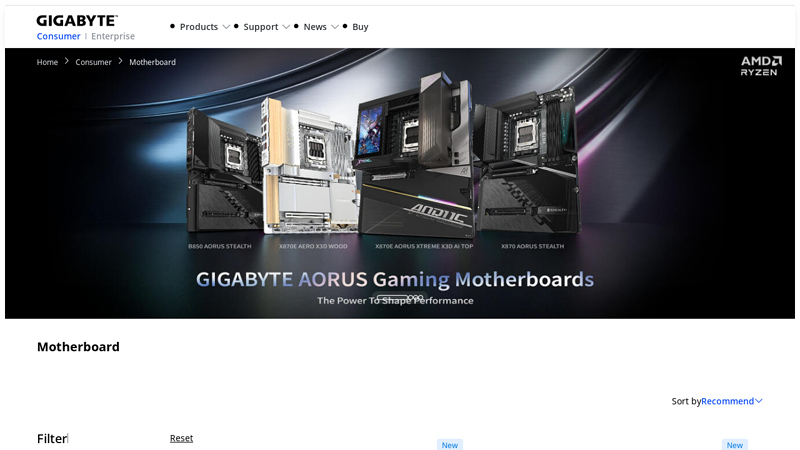Click the GIGABYTE AORUS Gaming Motherboards banner headline
Image resolution: width=800 pixels, height=450 pixels.
click(x=395, y=279)
